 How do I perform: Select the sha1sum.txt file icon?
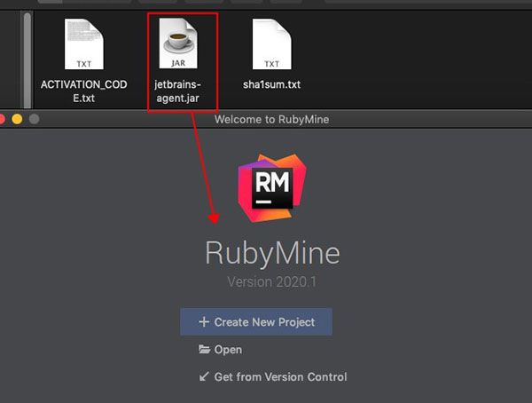[272, 44]
